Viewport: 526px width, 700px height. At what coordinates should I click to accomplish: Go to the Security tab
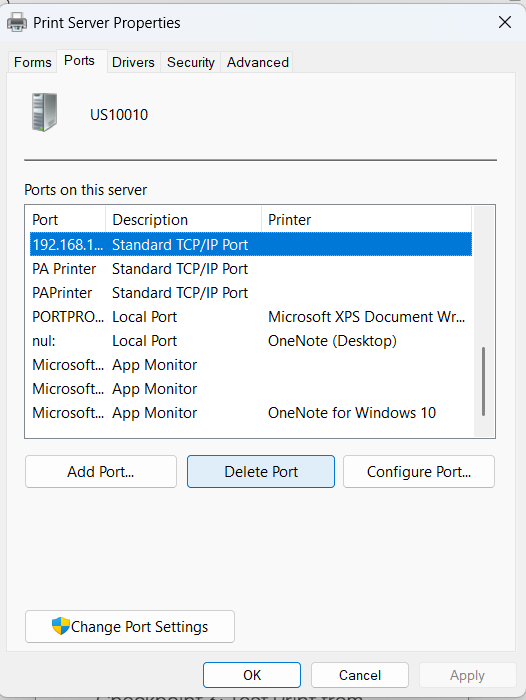(x=191, y=62)
